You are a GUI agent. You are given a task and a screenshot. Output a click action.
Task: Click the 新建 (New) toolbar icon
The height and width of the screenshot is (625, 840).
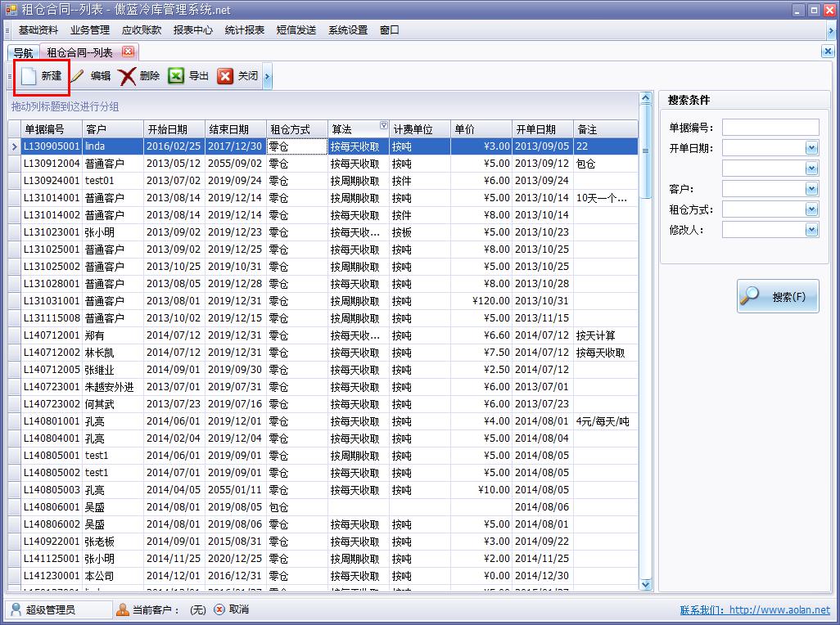(x=29, y=76)
